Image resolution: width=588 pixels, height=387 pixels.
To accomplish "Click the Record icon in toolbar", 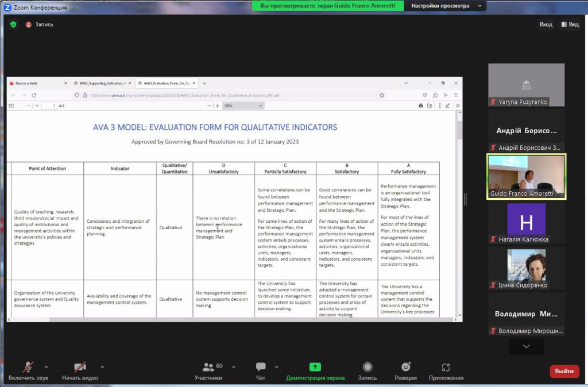I will [x=367, y=367].
